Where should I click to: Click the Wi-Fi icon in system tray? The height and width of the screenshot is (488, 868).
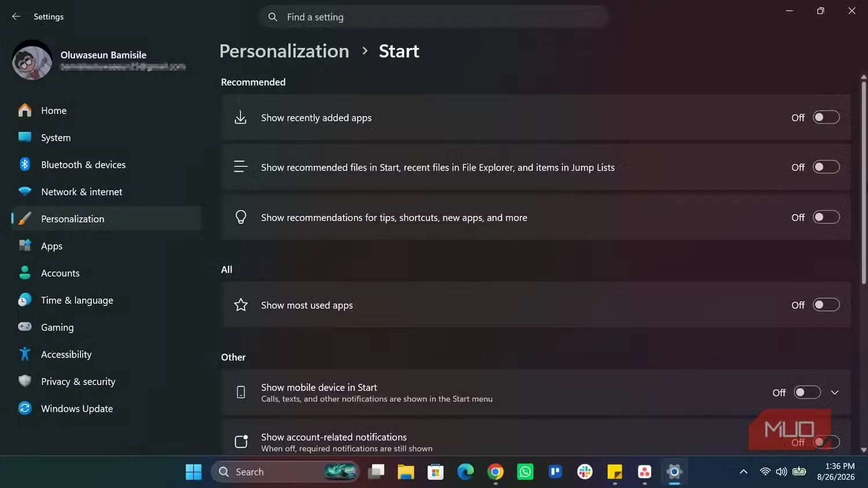tap(765, 472)
